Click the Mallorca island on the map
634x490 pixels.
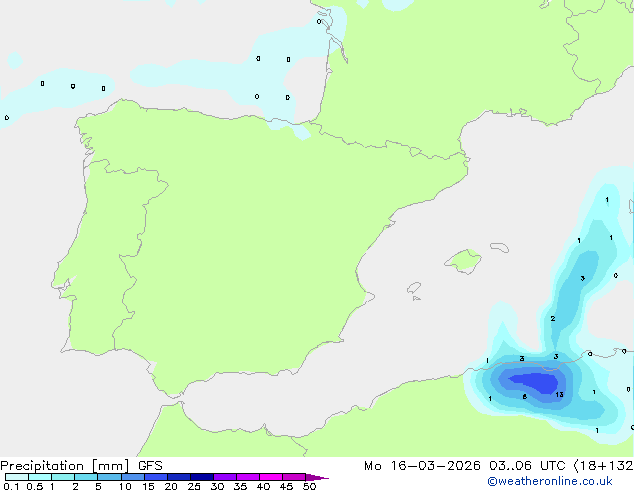click(x=463, y=261)
